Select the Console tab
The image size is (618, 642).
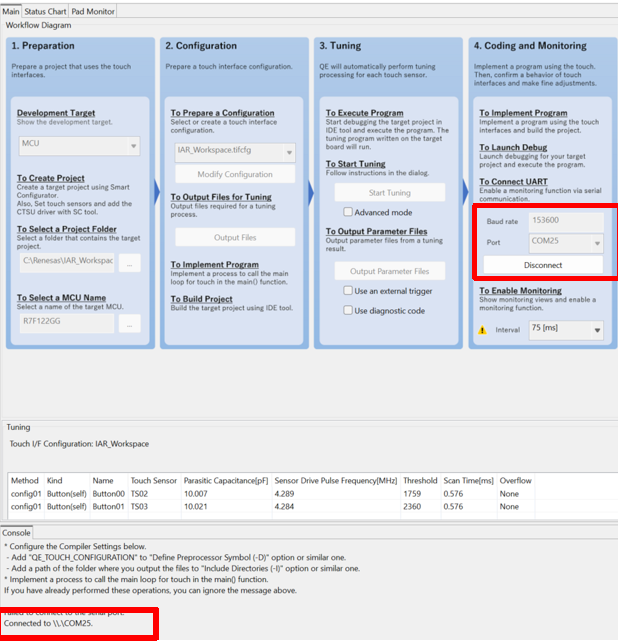pyautogui.click(x=17, y=532)
